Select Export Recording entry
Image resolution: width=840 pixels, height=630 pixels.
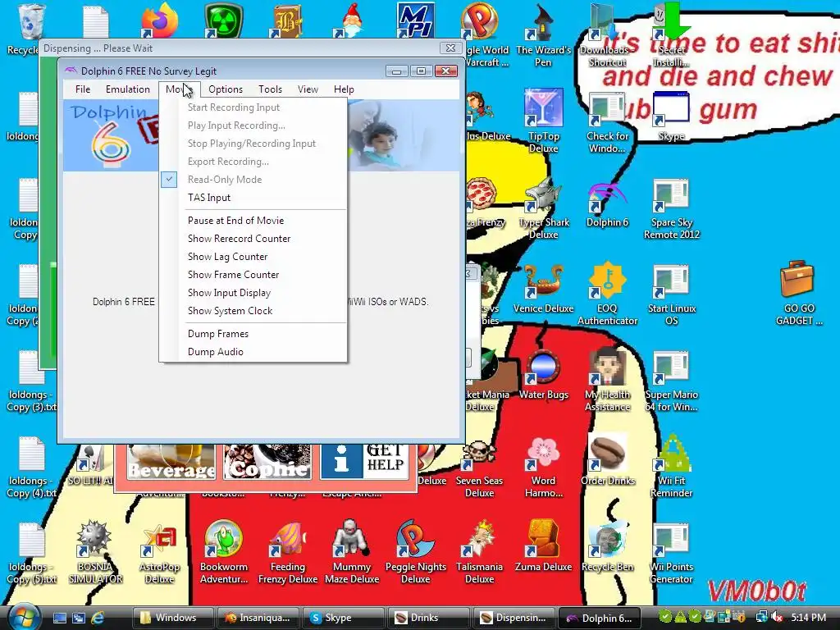click(253, 162)
